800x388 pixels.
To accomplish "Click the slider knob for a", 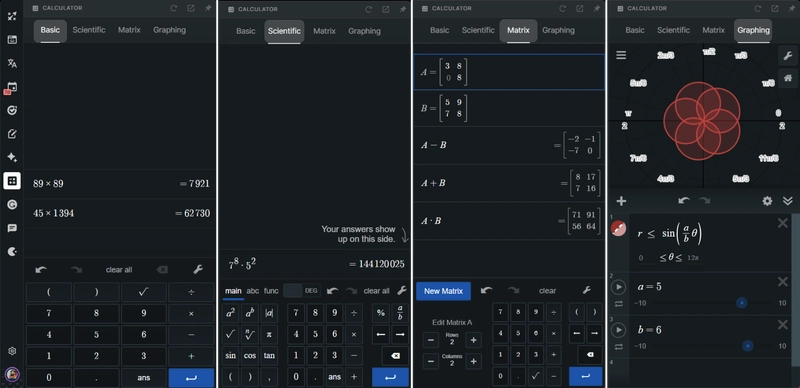I will click(x=742, y=303).
